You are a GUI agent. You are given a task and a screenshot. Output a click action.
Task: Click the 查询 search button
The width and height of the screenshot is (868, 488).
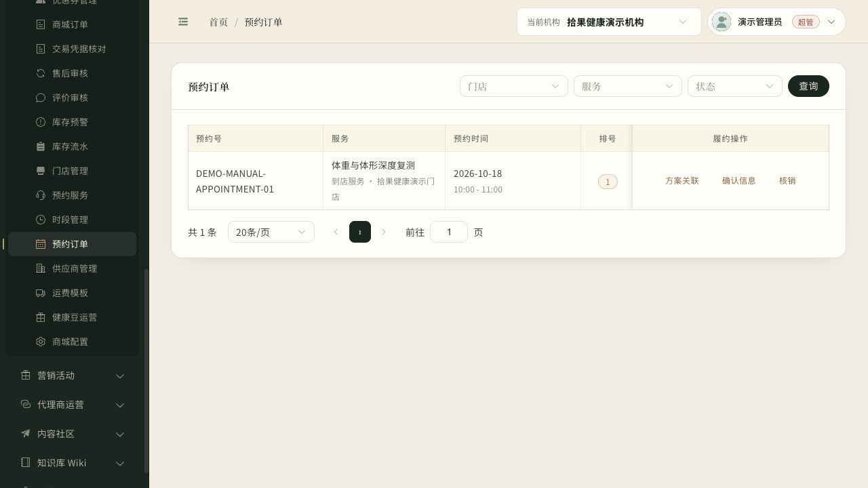808,86
